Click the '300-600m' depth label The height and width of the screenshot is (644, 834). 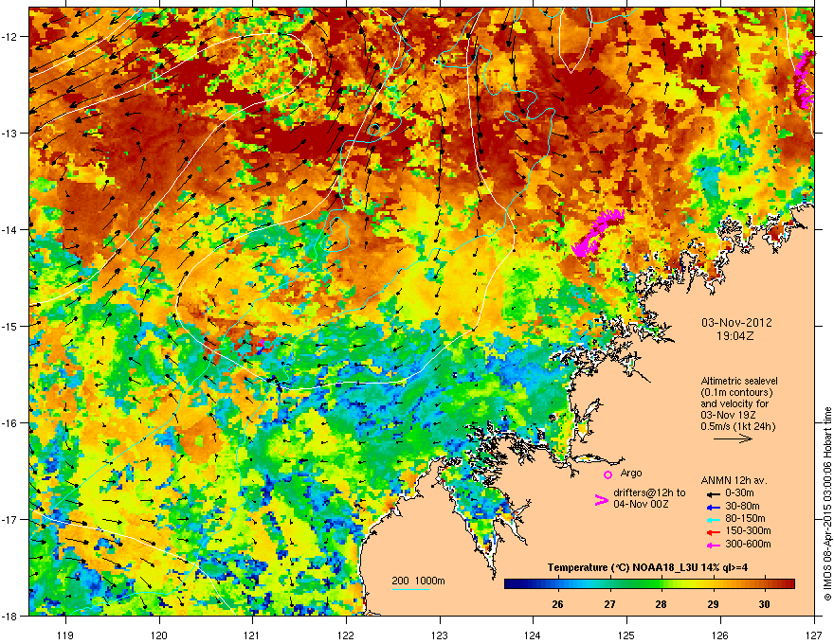click(748, 544)
